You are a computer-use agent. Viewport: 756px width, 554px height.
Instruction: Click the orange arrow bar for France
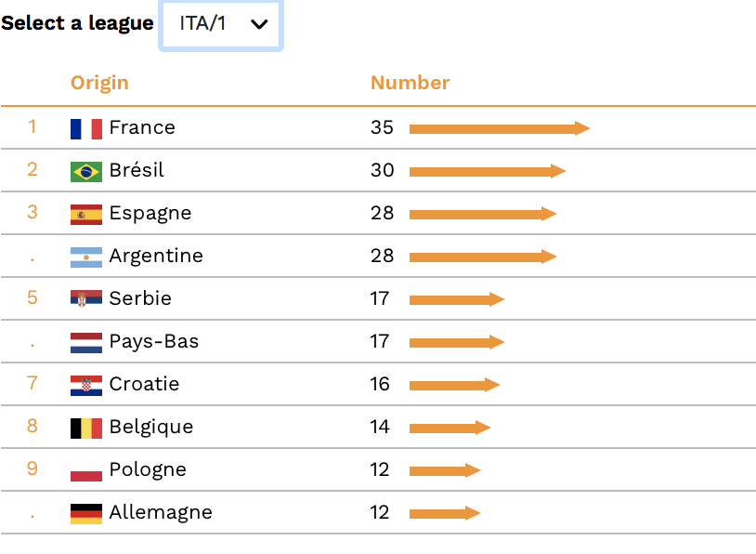pyautogui.click(x=500, y=128)
